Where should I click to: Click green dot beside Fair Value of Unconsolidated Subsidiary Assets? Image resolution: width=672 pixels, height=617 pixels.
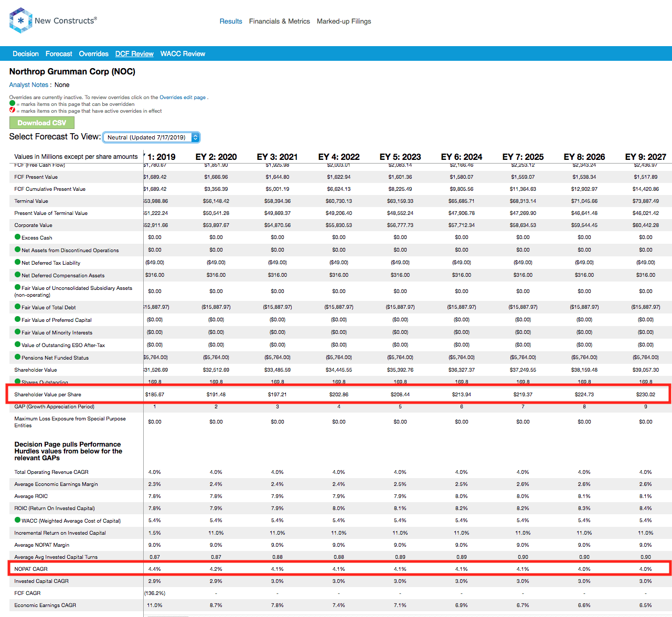[x=18, y=287]
